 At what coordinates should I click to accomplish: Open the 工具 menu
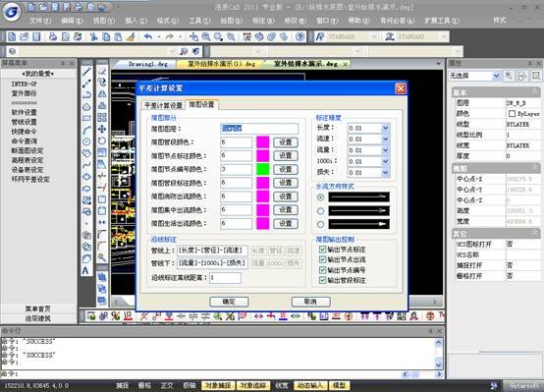tap(199, 21)
